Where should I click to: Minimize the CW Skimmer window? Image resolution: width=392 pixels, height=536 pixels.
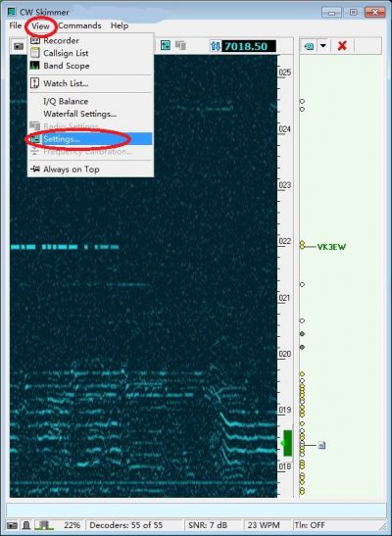pyautogui.click(x=331, y=13)
